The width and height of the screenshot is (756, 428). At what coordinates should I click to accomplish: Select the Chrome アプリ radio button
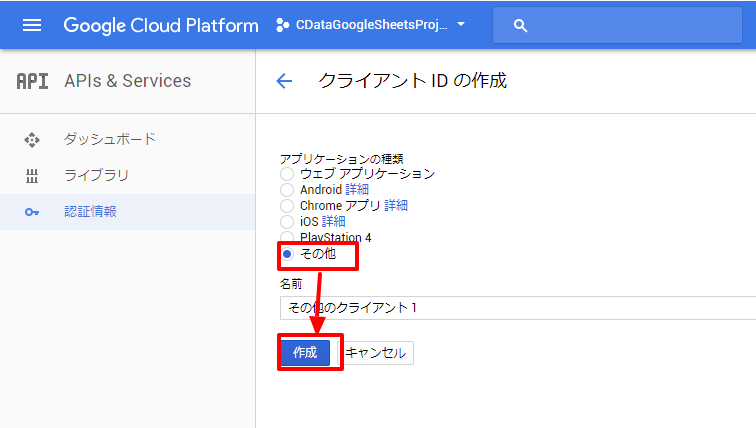tap(287, 206)
